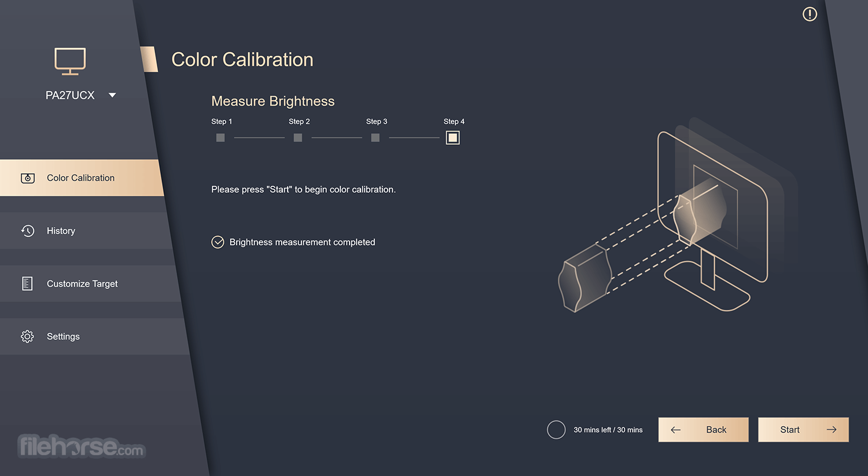Click the Brightness measurement completed text
This screenshot has height=476, width=868.
[x=302, y=242]
